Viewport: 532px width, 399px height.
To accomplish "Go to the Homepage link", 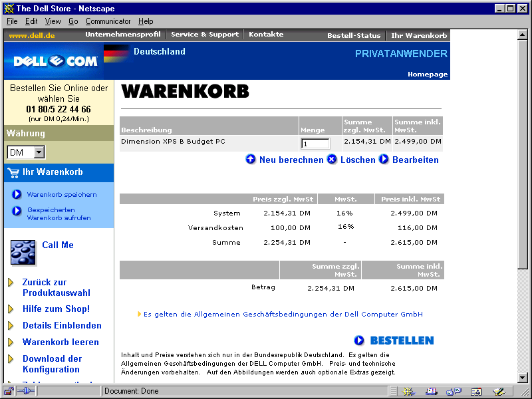I will click(x=428, y=74).
